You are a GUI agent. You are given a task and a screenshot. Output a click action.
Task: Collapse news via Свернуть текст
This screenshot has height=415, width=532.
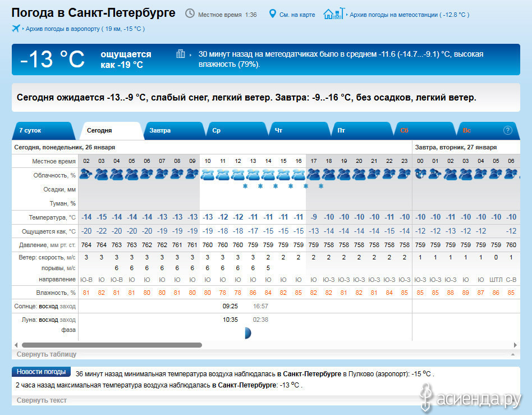point(42,400)
